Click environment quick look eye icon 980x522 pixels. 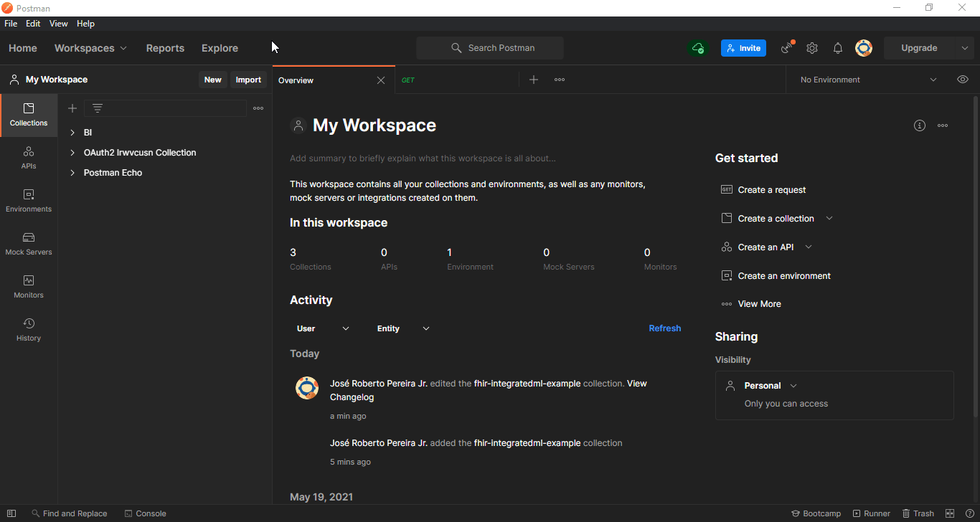(x=963, y=80)
